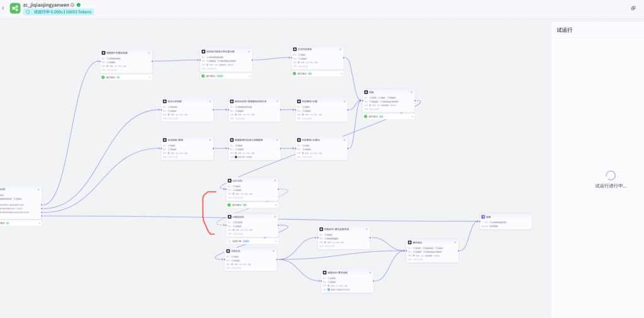Viewport: 644px width, 318px height.
Task: Click the spinner icon in the 试运行中 status badge
Action: tap(28, 12)
